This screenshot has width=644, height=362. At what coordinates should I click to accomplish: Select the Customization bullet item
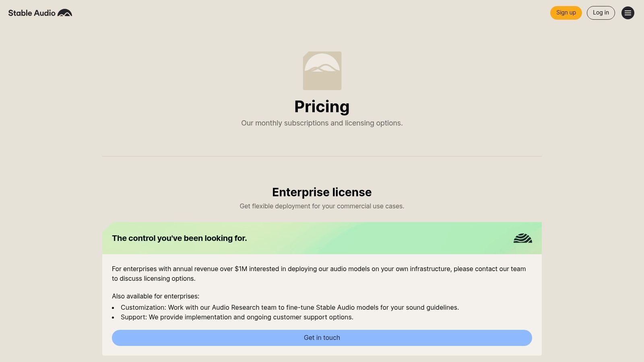click(x=289, y=307)
